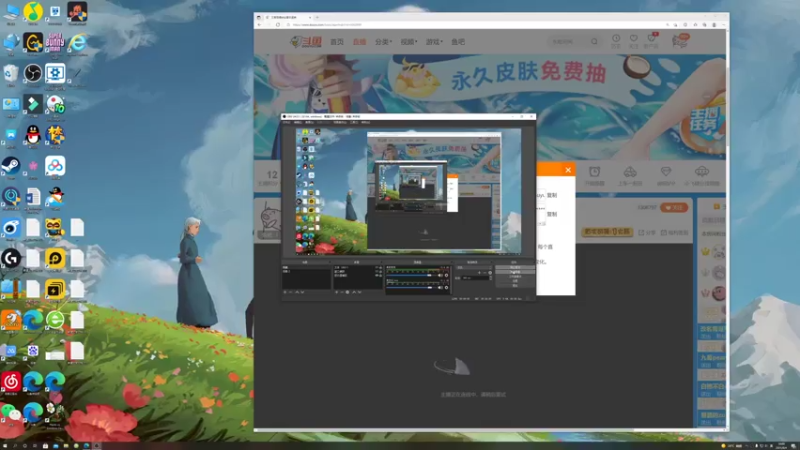The image size is (800, 450).
Task: Click the yellow badge button in room header
Action: [x=607, y=232]
